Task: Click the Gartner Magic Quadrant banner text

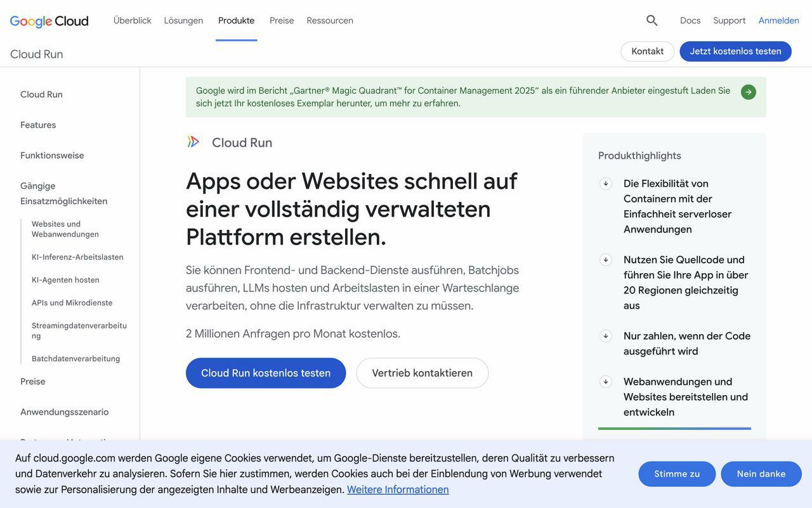Action: pyautogui.click(x=463, y=97)
